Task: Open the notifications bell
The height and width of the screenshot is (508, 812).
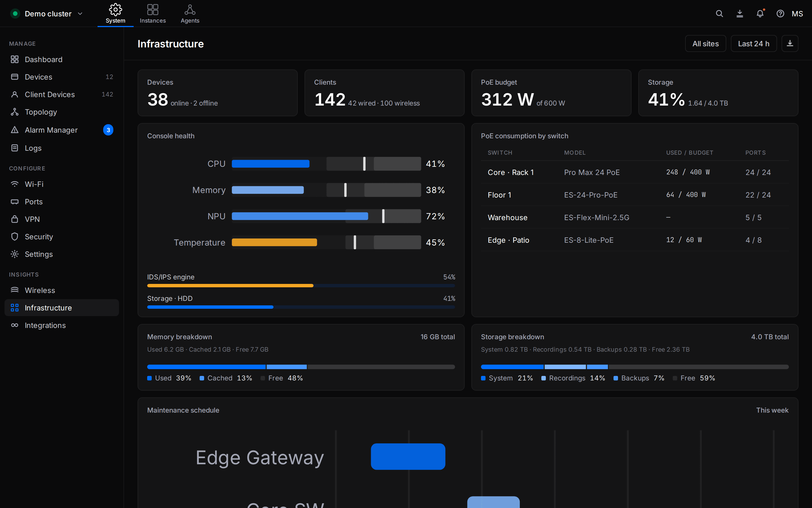Action: coord(760,14)
